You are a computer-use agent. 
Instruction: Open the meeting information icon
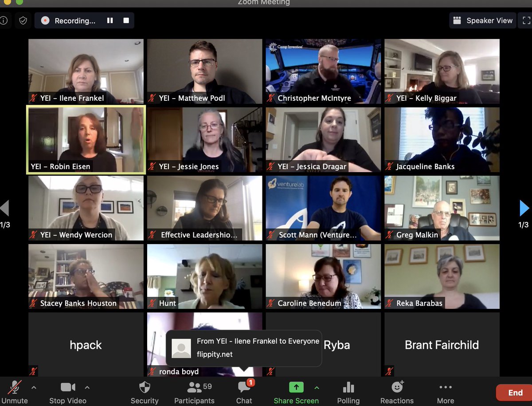[4, 20]
